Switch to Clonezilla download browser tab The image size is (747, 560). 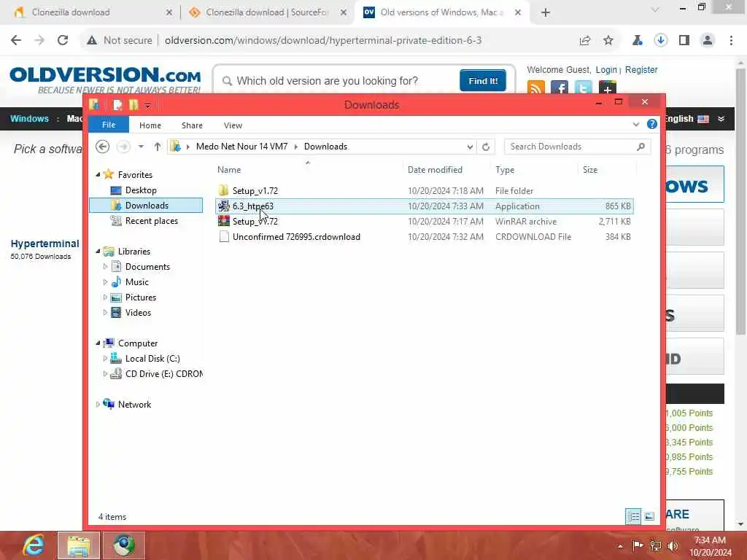click(91, 12)
